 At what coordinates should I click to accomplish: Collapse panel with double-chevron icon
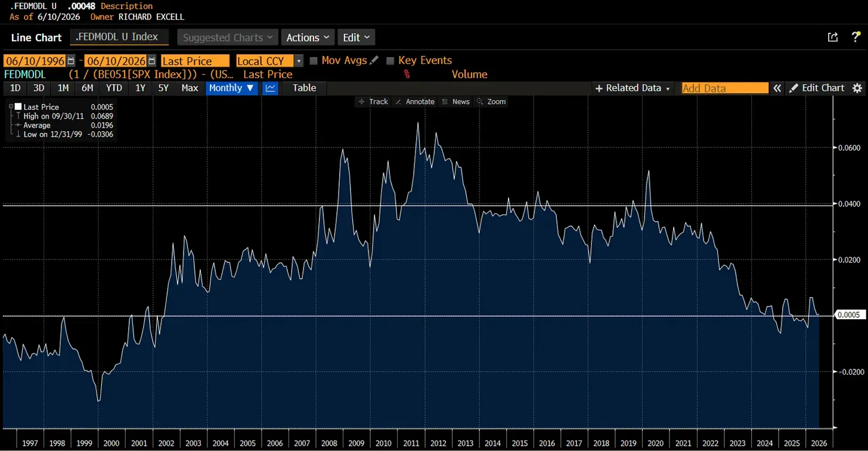[x=777, y=88]
